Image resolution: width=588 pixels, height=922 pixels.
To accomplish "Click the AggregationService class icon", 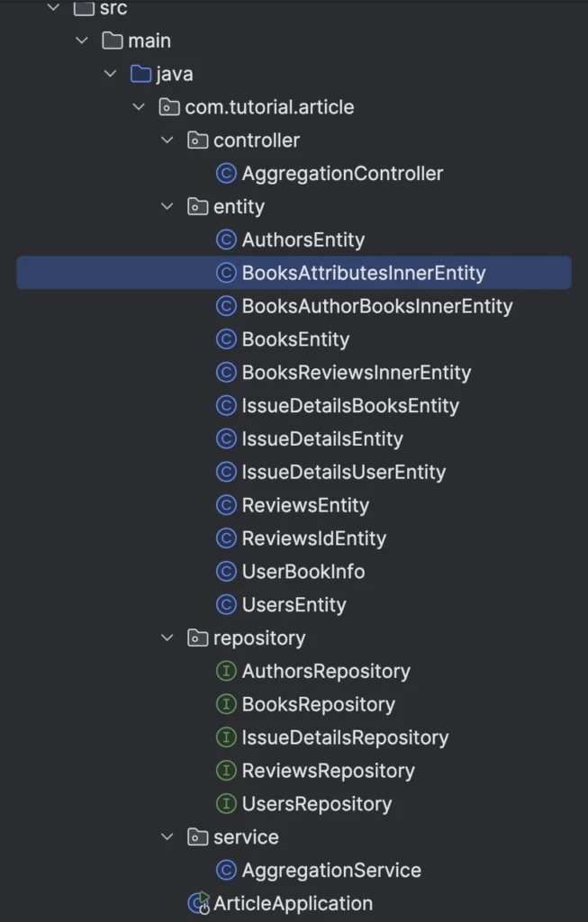I will click(227, 871).
